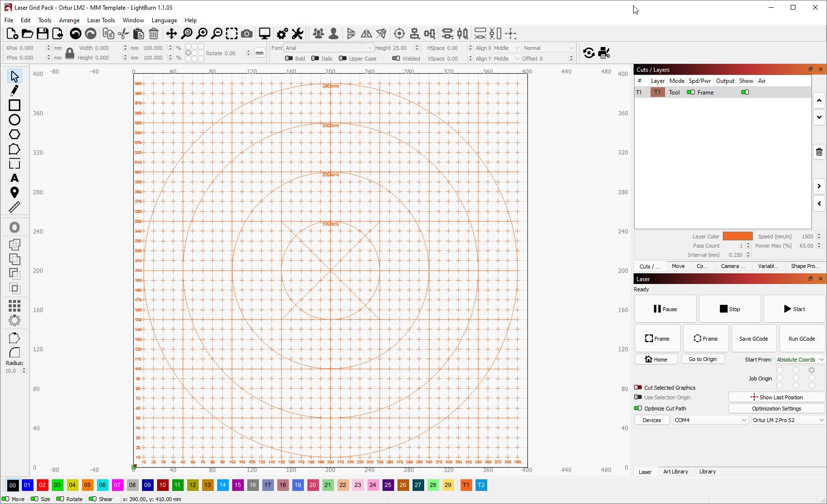Switch to the Art Library tab
The image size is (827, 504).
676,471
